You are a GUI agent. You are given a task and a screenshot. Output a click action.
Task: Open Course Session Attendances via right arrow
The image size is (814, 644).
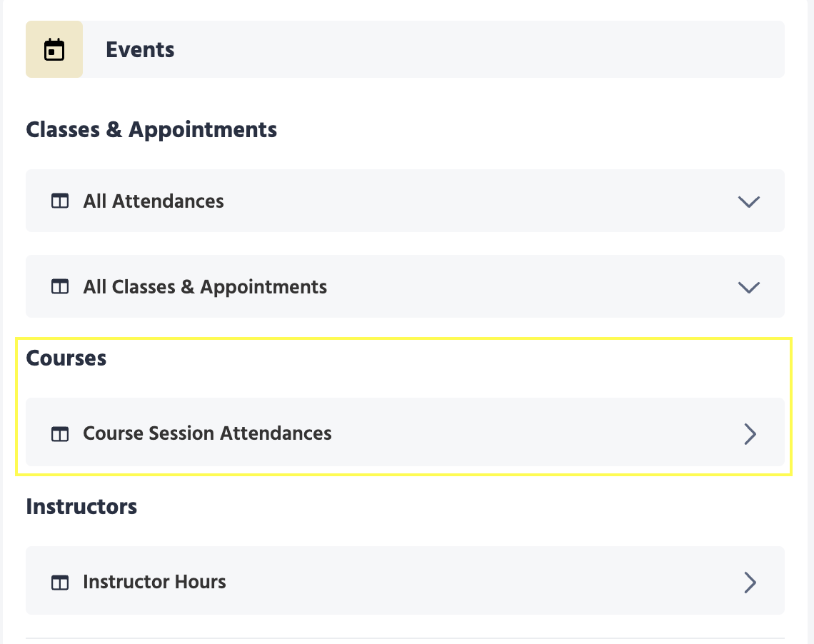pos(750,433)
